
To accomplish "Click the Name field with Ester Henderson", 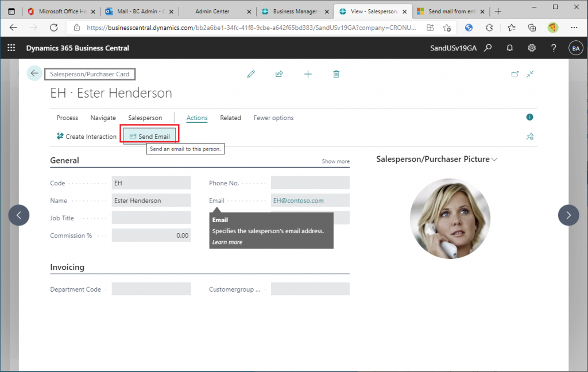I will (x=151, y=200).
